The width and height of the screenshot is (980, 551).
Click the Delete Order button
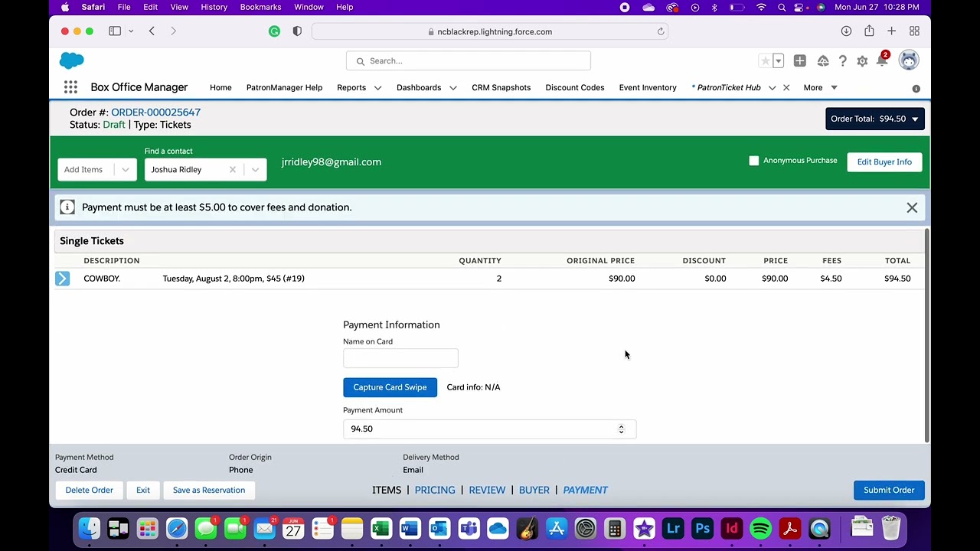89,490
